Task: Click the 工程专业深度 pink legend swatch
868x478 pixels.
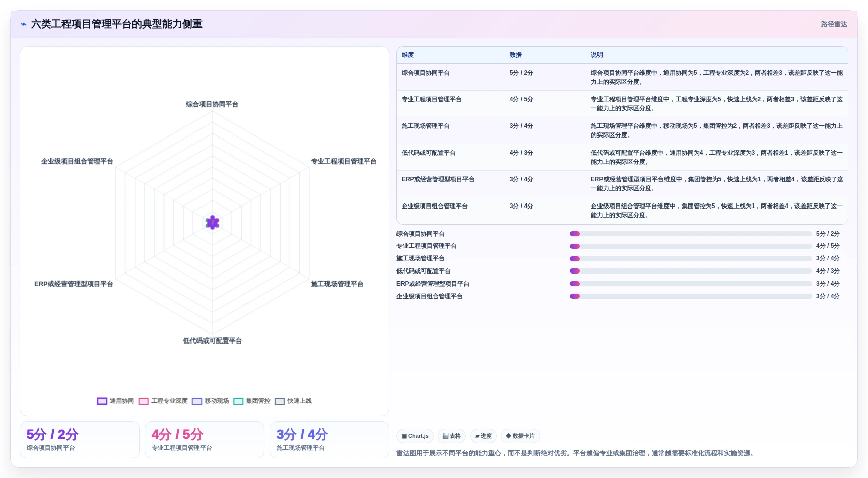Action: click(143, 401)
